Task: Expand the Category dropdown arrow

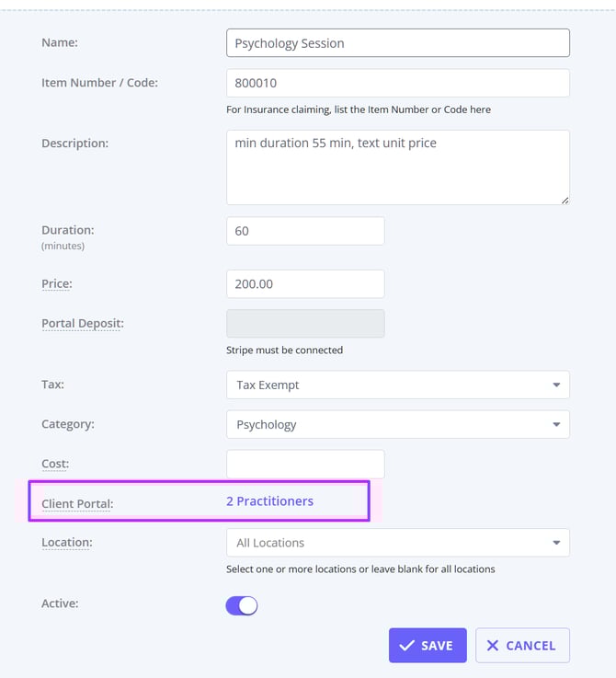Action: click(x=556, y=424)
